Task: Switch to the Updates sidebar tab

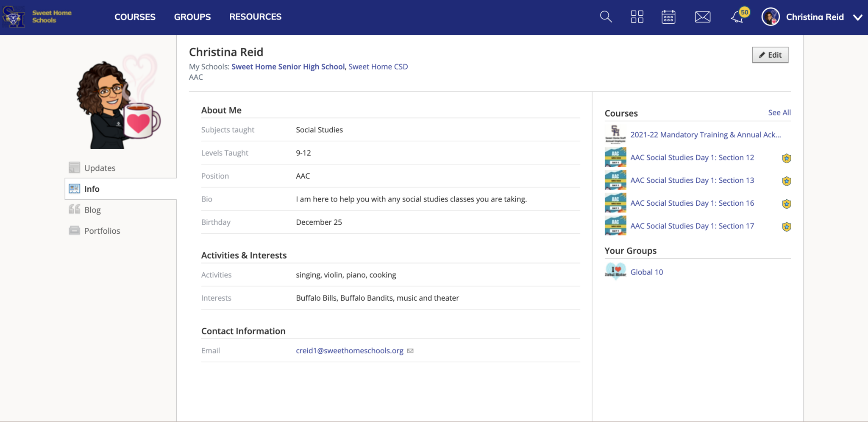Action: [100, 168]
